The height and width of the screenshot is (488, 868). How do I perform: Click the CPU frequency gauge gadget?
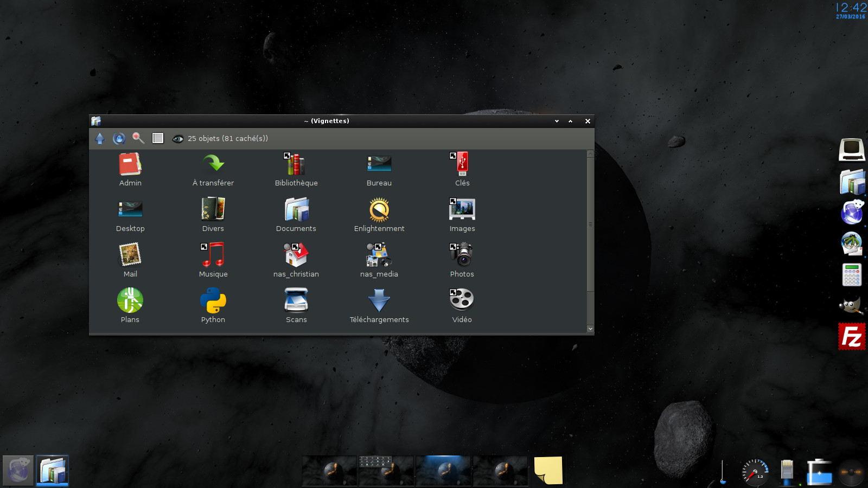coord(755,472)
